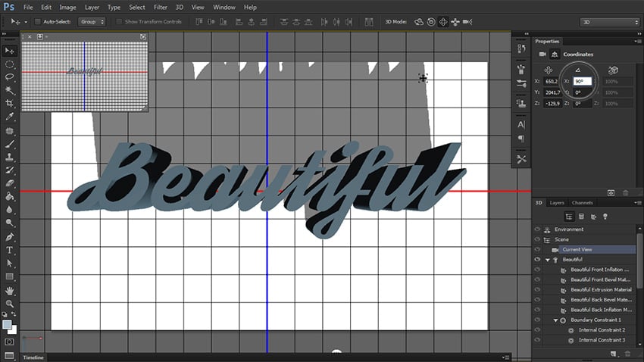Filter the 3D panel by materials
The image size is (644, 362).
point(593,217)
